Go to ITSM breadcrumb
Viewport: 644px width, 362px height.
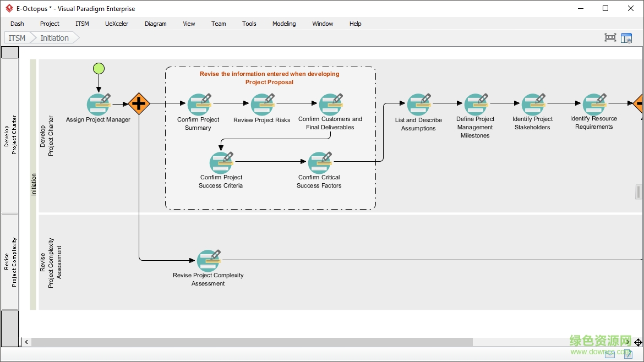(17, 38)
